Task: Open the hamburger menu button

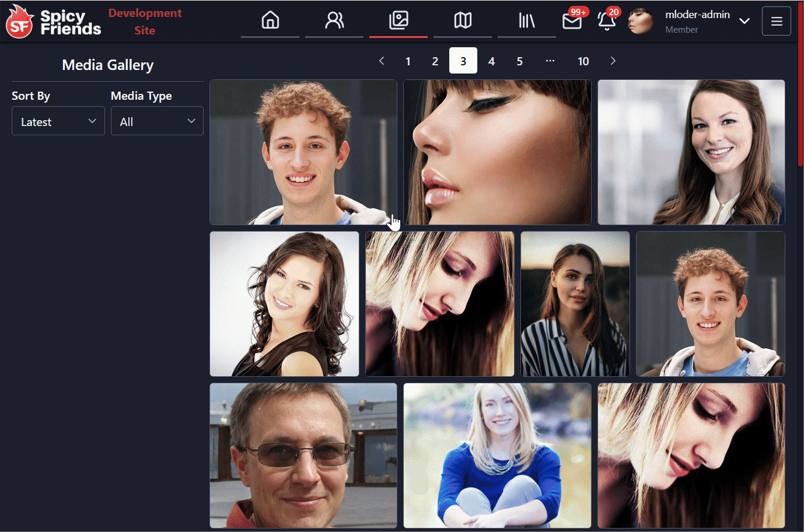Action: pyautogui.click(x=776, y=21)
